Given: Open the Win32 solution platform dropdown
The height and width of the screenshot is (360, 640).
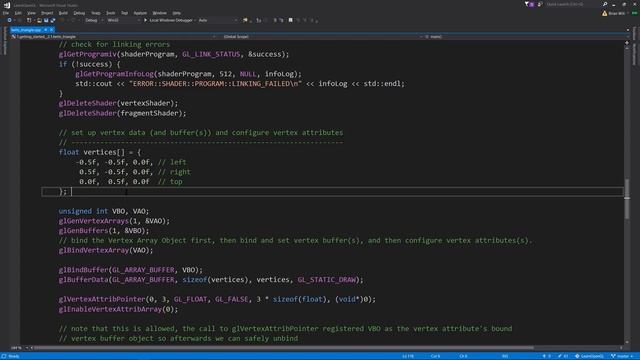Looking at the screenshot, I should pyautogui.click(x=123, y=20).
